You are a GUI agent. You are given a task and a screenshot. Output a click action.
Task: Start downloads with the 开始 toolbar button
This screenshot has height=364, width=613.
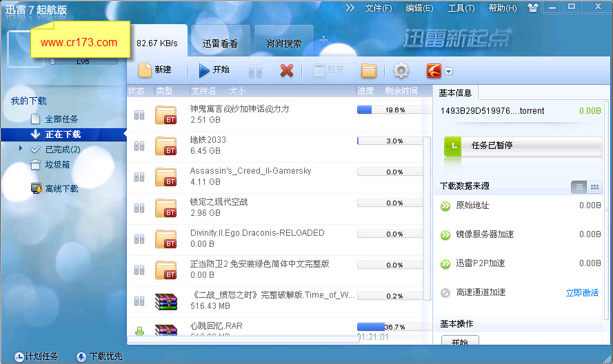pos(214,70)
